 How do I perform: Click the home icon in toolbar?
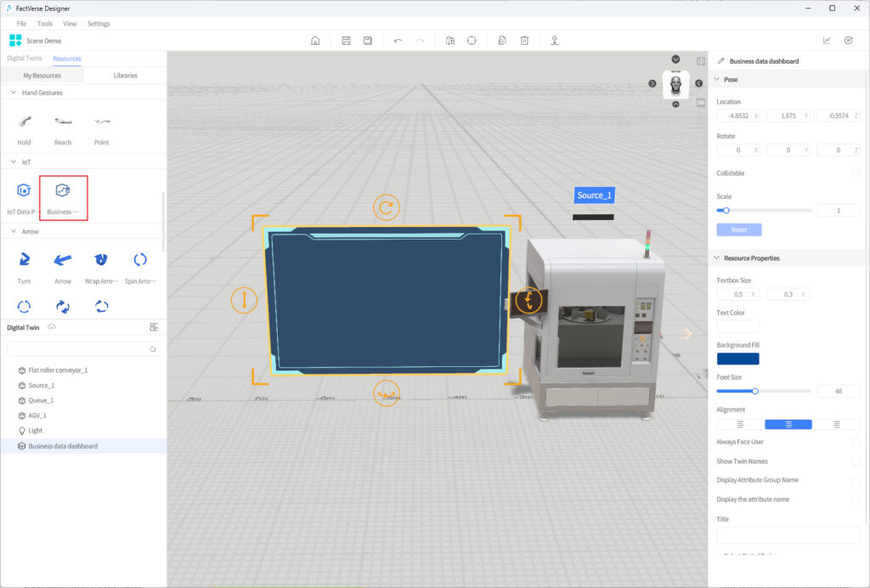[315, 41]
